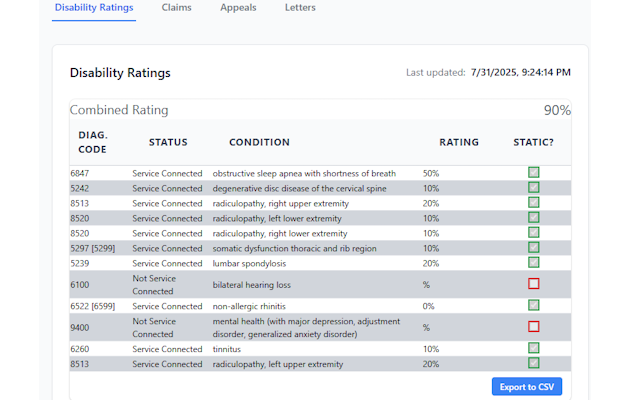Toggle static checkbox for somatic dysfunction thoracic
This screenshot has height=400, width=640.
pos(533,247)
